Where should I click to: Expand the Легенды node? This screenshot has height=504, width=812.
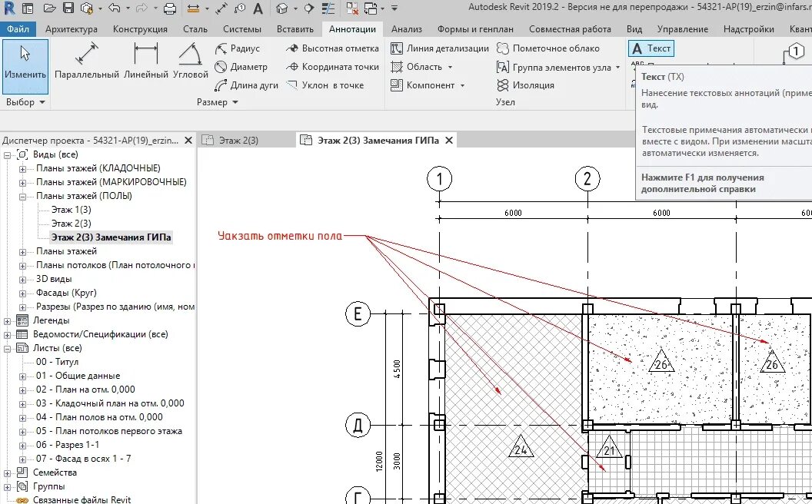tap(7, 321)
